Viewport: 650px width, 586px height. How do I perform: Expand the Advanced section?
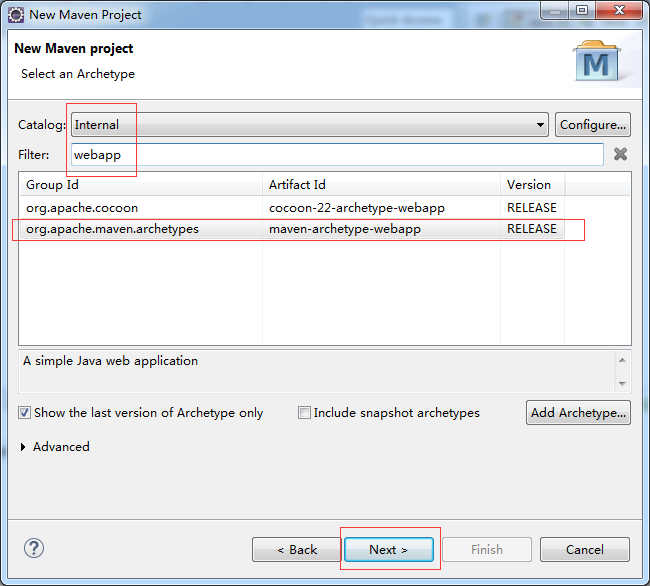tap(55, 447)
